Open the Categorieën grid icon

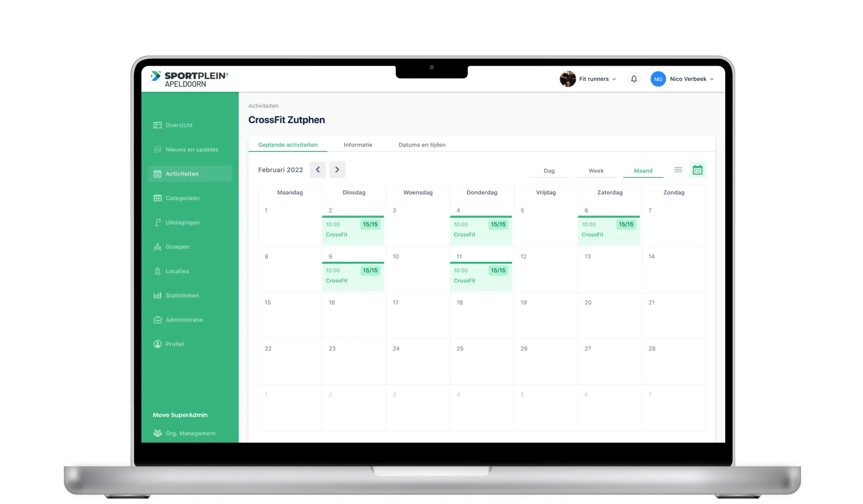point(157,198)
